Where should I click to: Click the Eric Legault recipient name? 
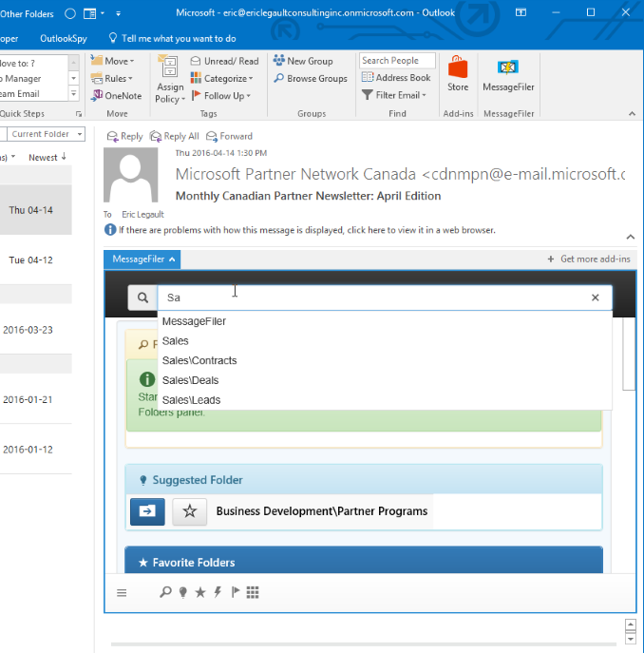tap(142, 215)
